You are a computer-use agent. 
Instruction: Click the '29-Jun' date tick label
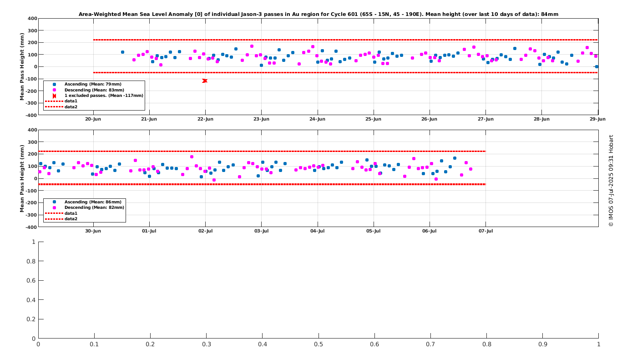(x=597, y=119)
